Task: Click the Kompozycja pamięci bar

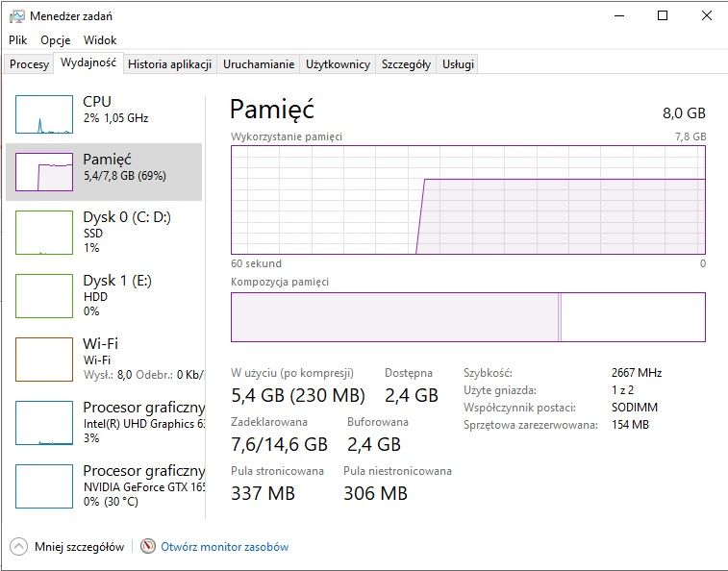Action: (x=468, y=317)
